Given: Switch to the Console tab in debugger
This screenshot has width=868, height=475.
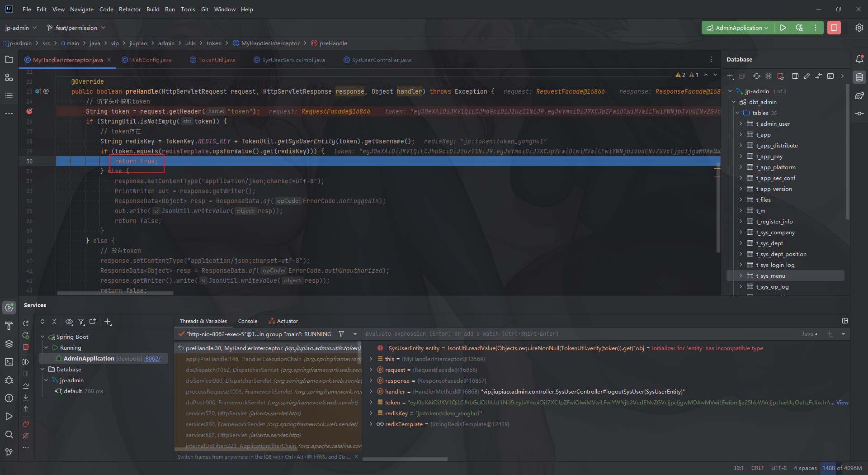Looking at the screenshot, I should (x=247, y=321).
